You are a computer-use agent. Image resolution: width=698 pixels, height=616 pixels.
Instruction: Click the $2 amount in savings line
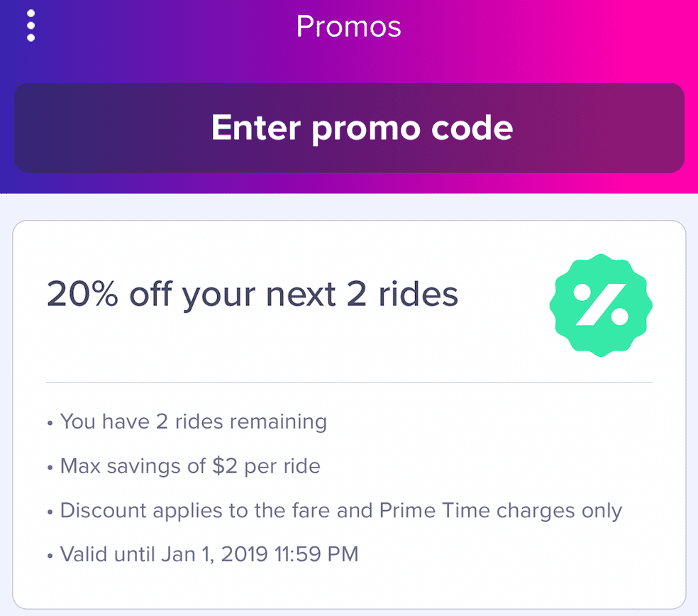point(225,466)
